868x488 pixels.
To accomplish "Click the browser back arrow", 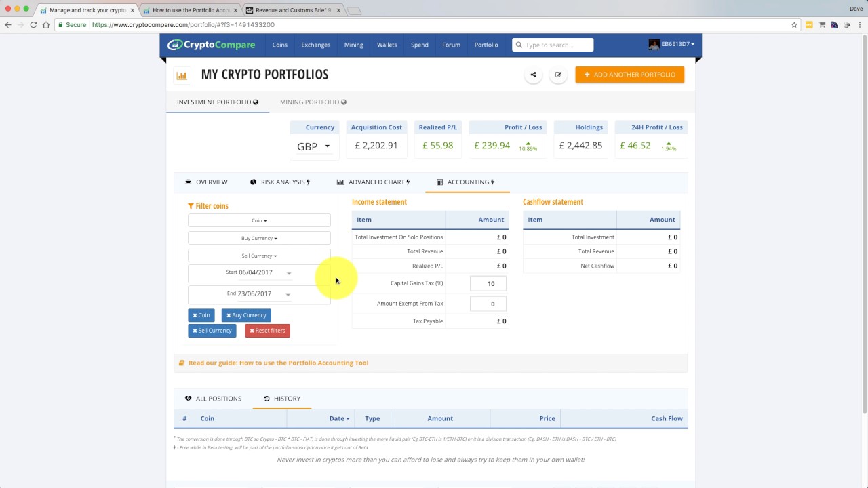I will point(8,24).
